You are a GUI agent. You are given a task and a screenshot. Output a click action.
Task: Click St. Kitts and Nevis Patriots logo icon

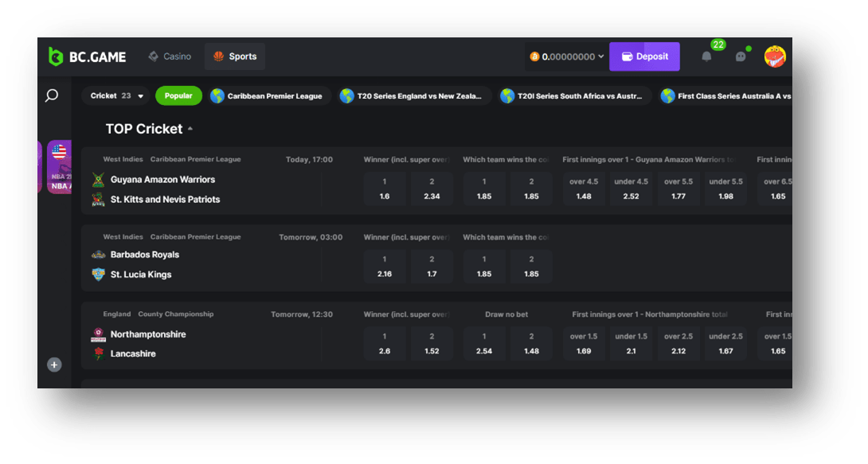pos(99,199)
